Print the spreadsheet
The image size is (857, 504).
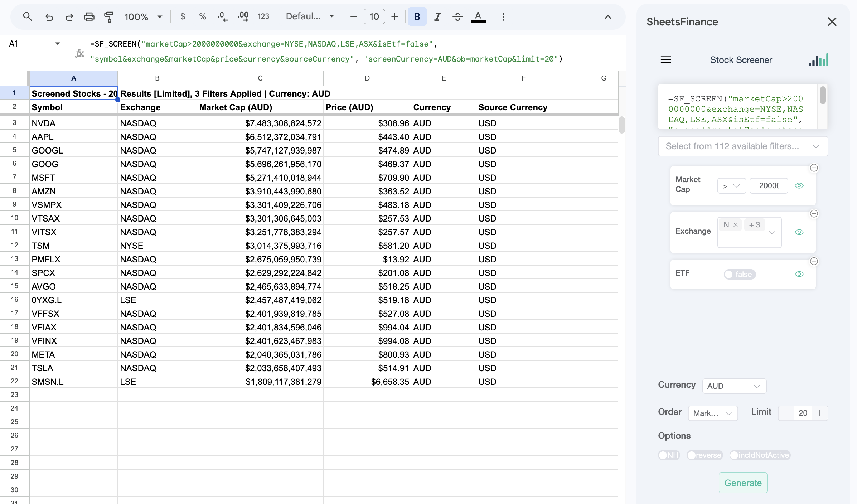[x=89, y=16]
